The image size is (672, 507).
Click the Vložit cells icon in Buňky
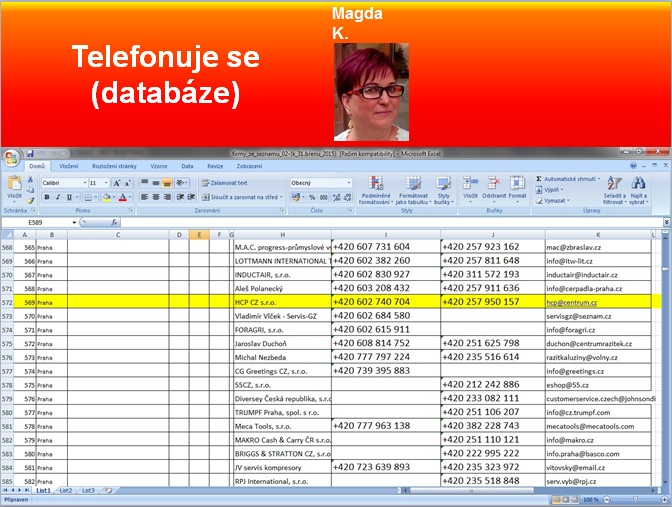click(x=470, y=183)
